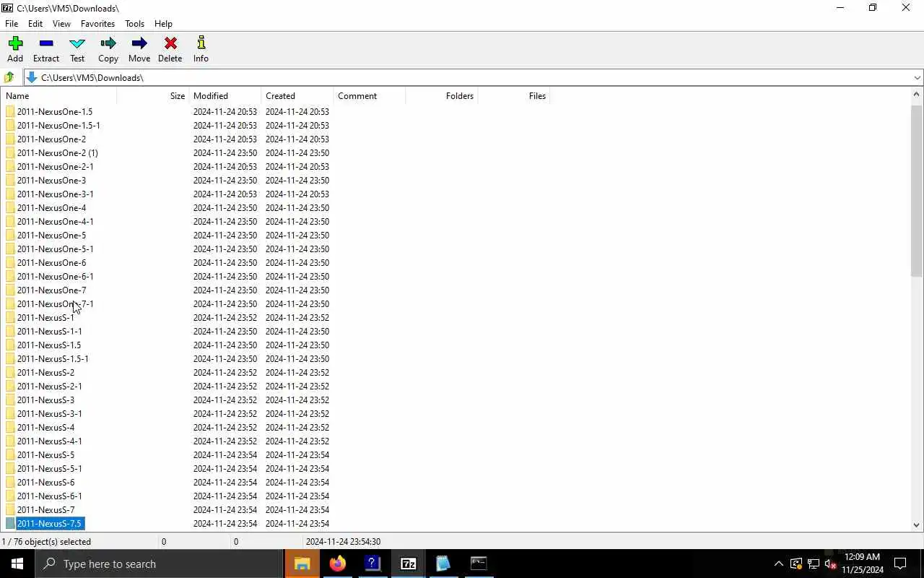924x578 pixels.
Task: Select folder icon of 2011-NexusOne-1.5
Action: coord(10,112)
